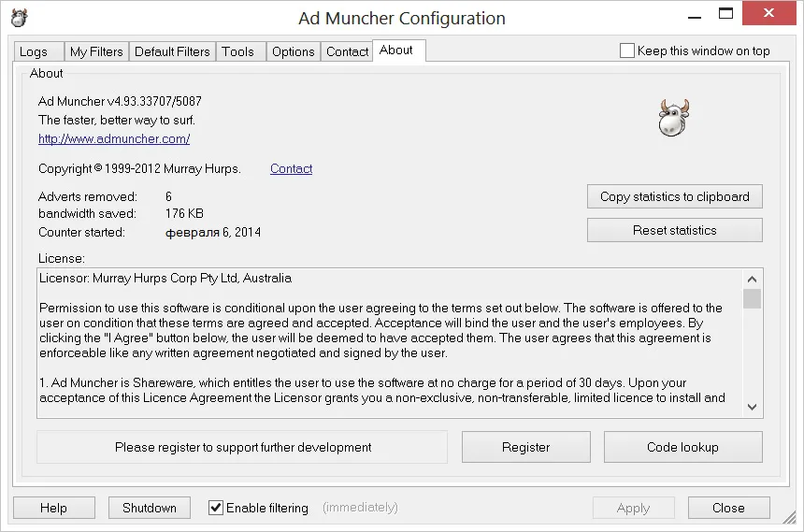Open the My Filters tab
Screen dimensions: 804x532
[x=96, y=51]
